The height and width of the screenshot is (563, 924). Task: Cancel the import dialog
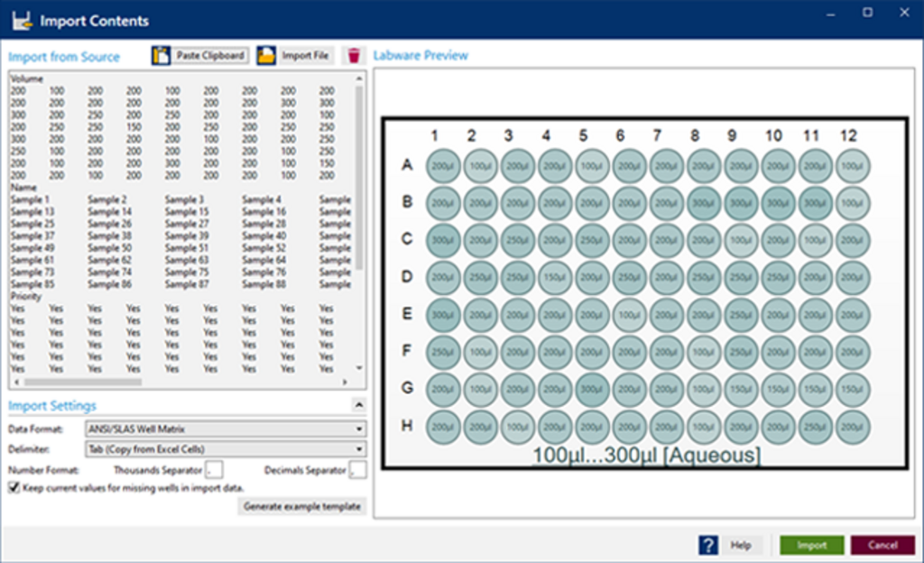click(x=882, y=545)
